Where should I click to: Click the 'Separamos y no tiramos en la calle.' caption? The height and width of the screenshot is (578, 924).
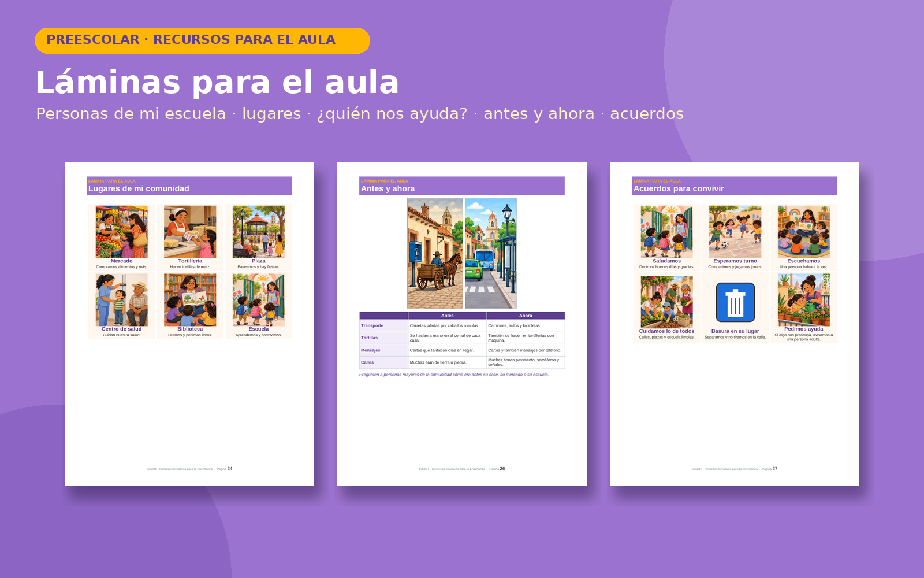point(735,337)
